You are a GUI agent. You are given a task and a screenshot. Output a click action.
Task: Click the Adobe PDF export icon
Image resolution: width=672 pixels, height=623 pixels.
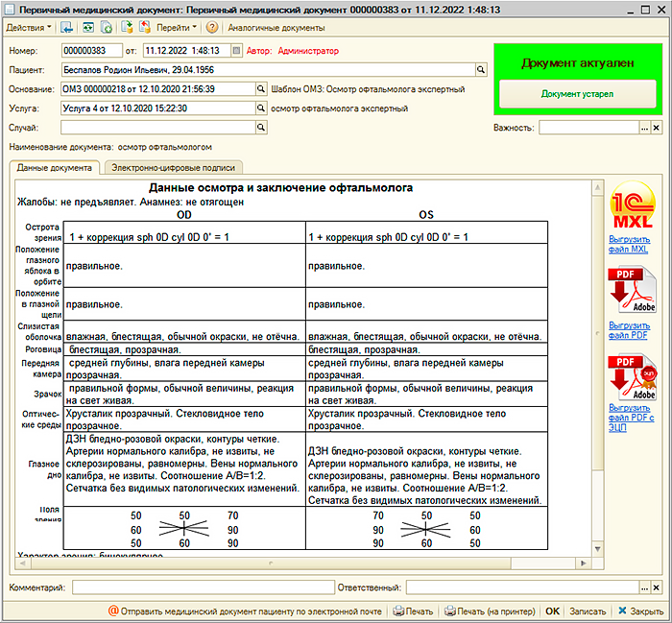click(630, 293)
